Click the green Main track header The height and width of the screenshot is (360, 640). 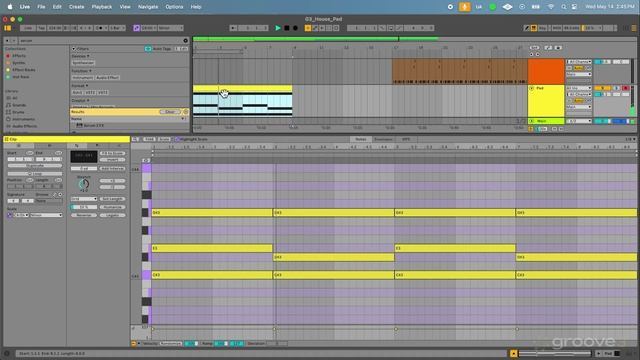click(546, 121)
